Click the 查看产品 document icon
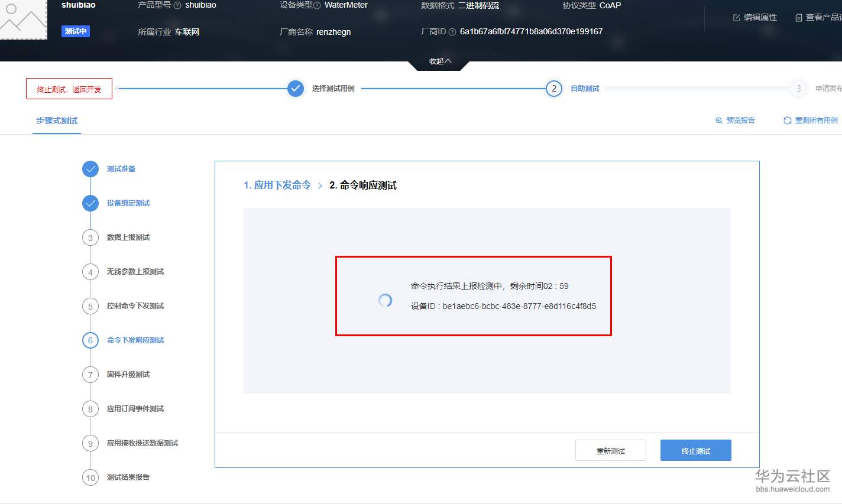842x504 pixels. (799, 18)
